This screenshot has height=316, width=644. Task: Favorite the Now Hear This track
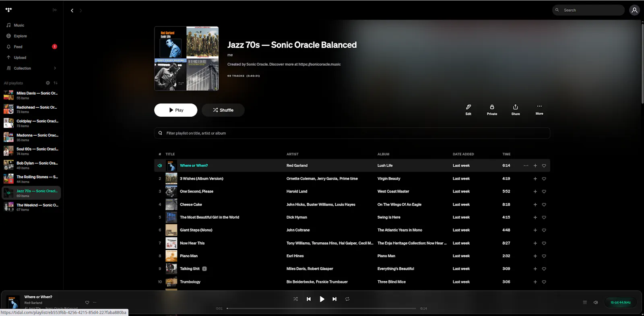(544, 243)
